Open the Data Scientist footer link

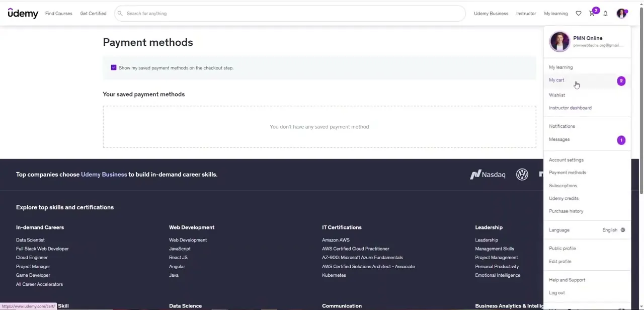coord(30,240)
